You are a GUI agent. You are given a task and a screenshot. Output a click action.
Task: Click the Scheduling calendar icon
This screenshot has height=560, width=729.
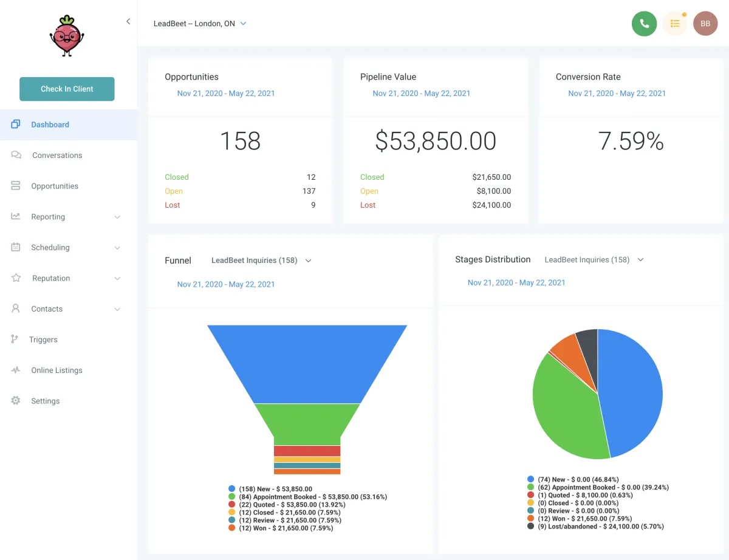(x=16, y=247)
